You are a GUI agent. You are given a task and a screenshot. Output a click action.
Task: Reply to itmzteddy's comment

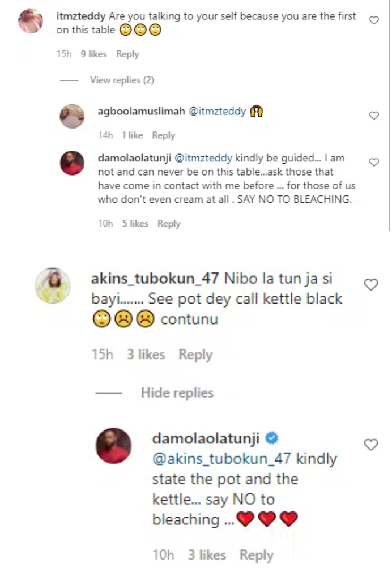pos(127,54)
